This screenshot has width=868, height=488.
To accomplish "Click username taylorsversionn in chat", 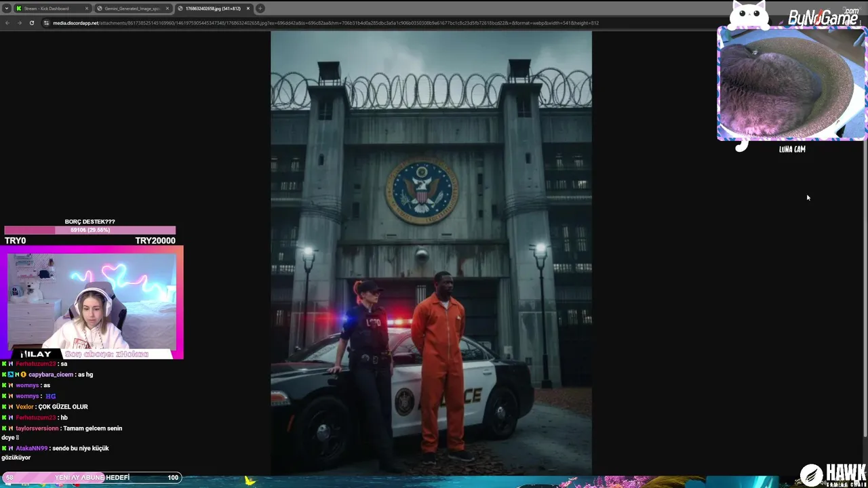I will (x=37, y=428).
